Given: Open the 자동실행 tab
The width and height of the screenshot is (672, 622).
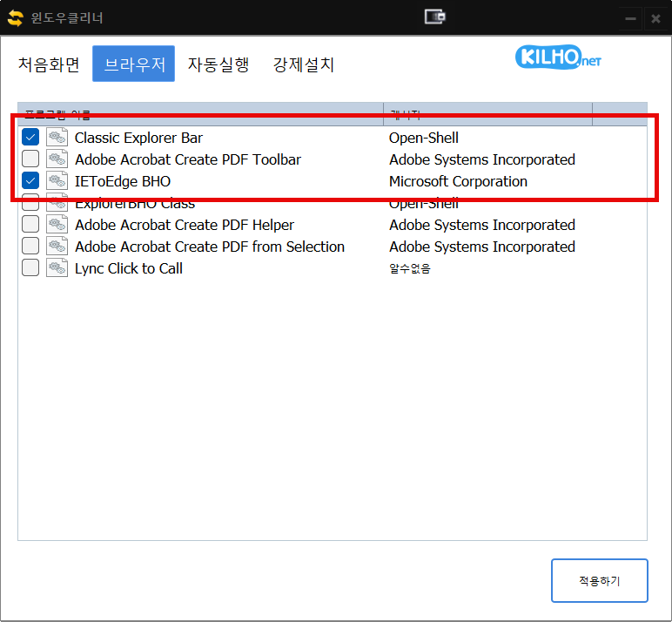Looking at the screenshot, I should tap(218, 64).
